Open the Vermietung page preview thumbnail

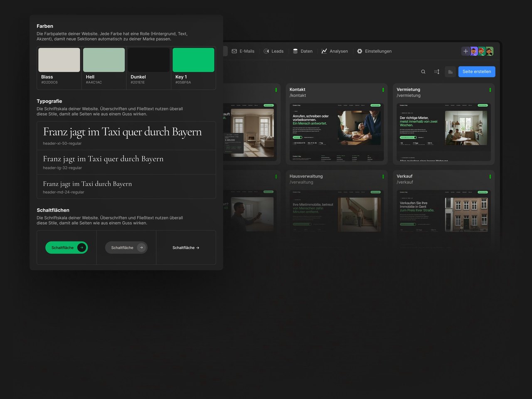coord(443,132)
